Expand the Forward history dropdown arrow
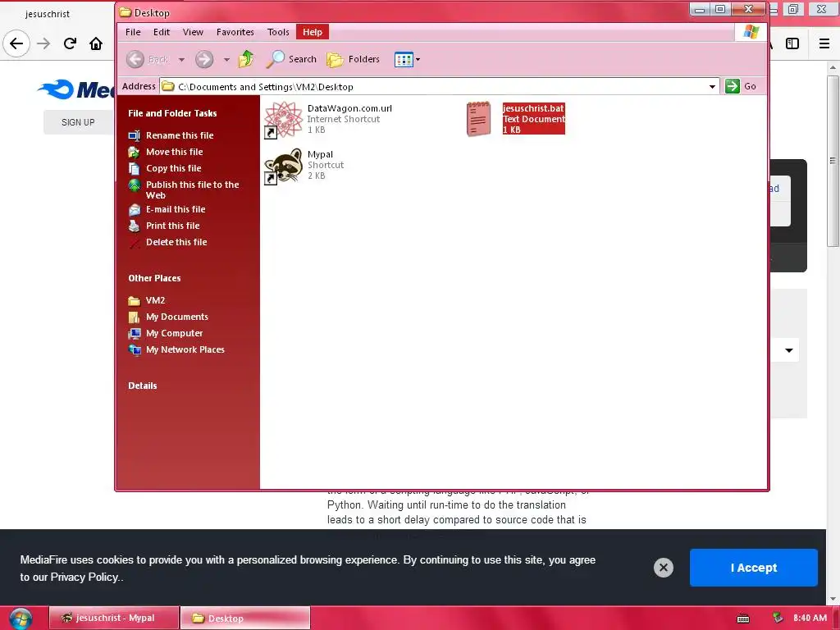Image resolution: width=840 pixels, height=630 pixels. (x=226, y=59)
